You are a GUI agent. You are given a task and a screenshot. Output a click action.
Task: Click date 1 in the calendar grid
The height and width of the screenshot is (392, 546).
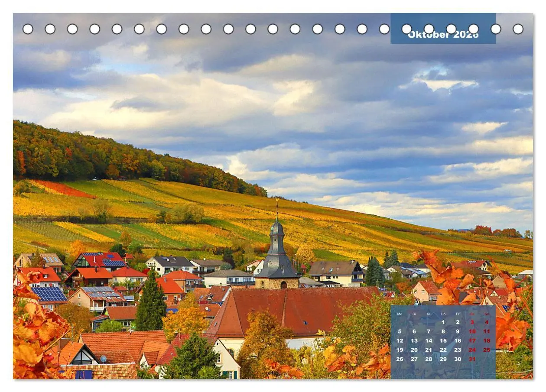(443, 322)
